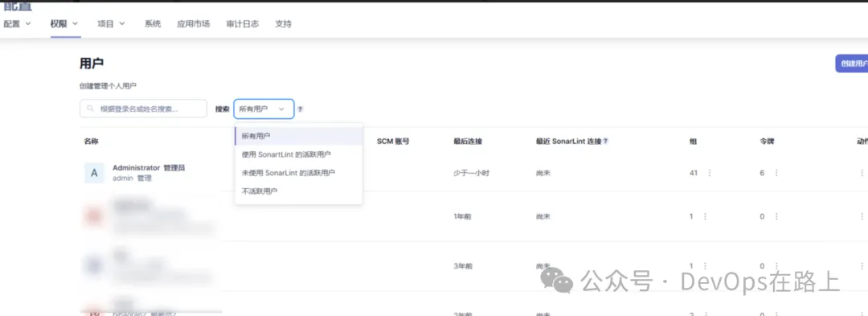Click the 创建用户 button
Image resolution: width=868 pixels, height=316 pixels.
coord(852,64)
